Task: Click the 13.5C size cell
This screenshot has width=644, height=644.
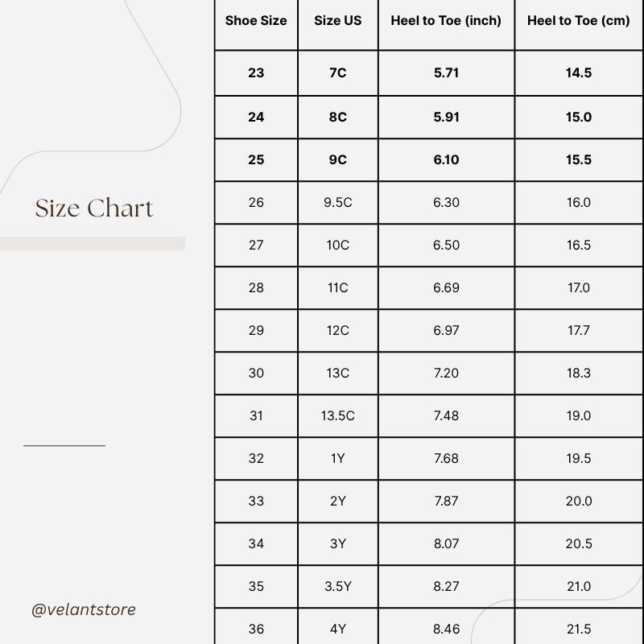Action: tap(338, 415)
